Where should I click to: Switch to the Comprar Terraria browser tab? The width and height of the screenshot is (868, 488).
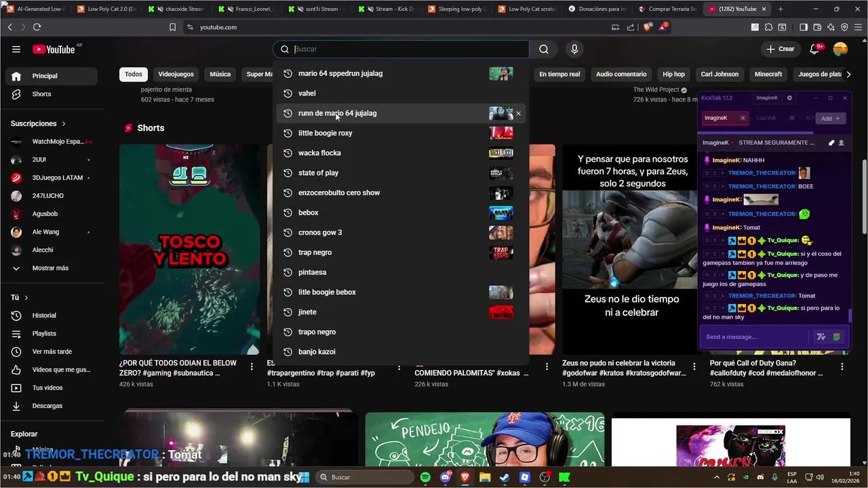(x=667, y=9)
